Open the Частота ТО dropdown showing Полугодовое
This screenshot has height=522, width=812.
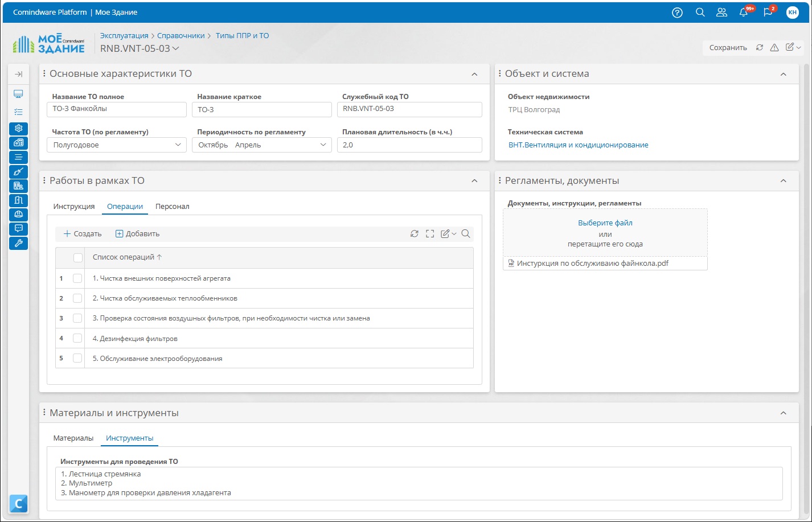tap(117, 145)
